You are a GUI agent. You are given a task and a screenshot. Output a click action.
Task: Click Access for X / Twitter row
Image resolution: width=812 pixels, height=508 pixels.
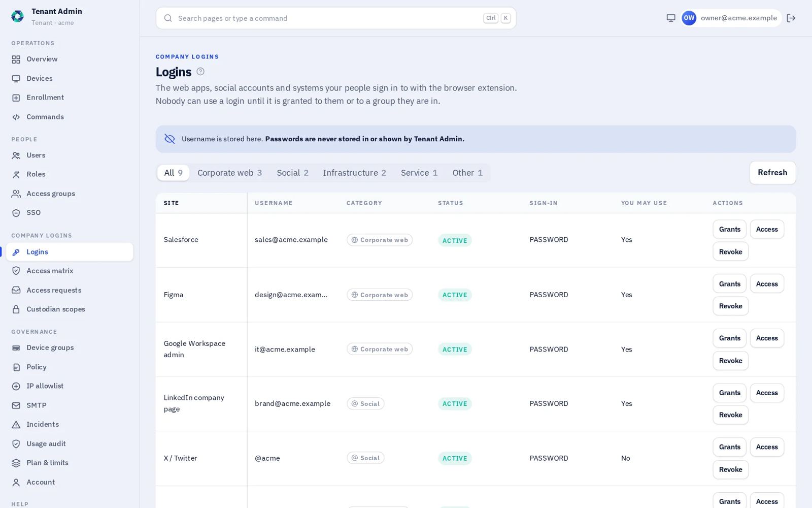pyautogui.click(x=767, y=447)
